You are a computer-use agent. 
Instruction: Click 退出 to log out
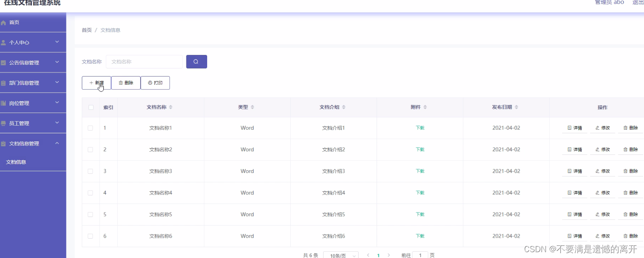638,2
